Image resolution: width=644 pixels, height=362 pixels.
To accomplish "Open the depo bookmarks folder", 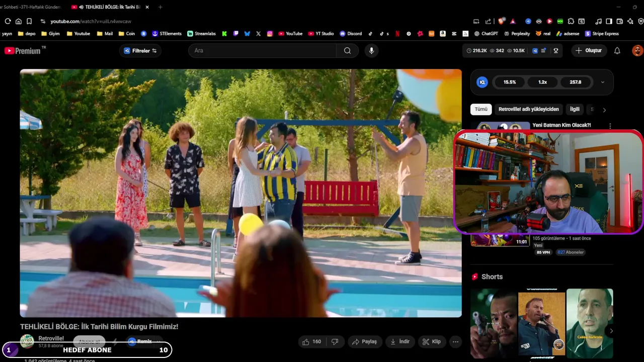I will 27,34.
